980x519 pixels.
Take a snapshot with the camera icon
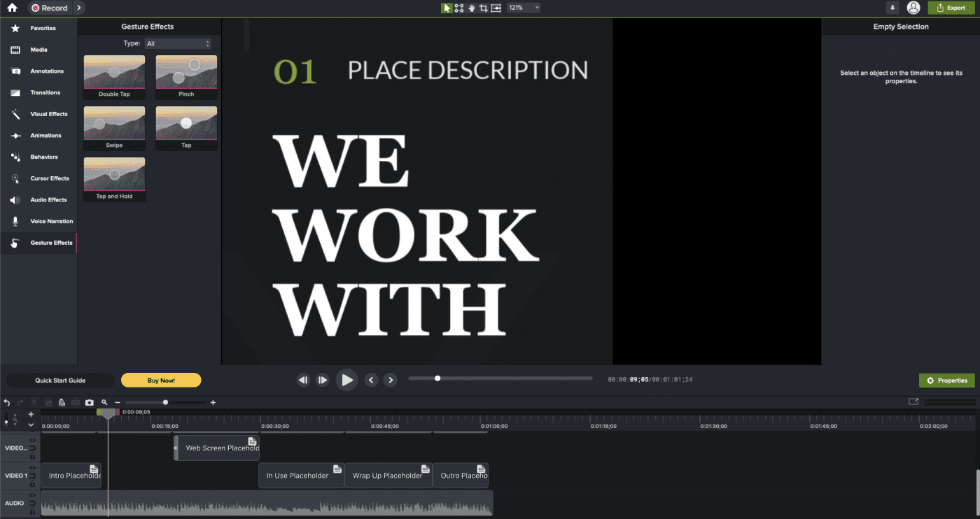point(90,402)
